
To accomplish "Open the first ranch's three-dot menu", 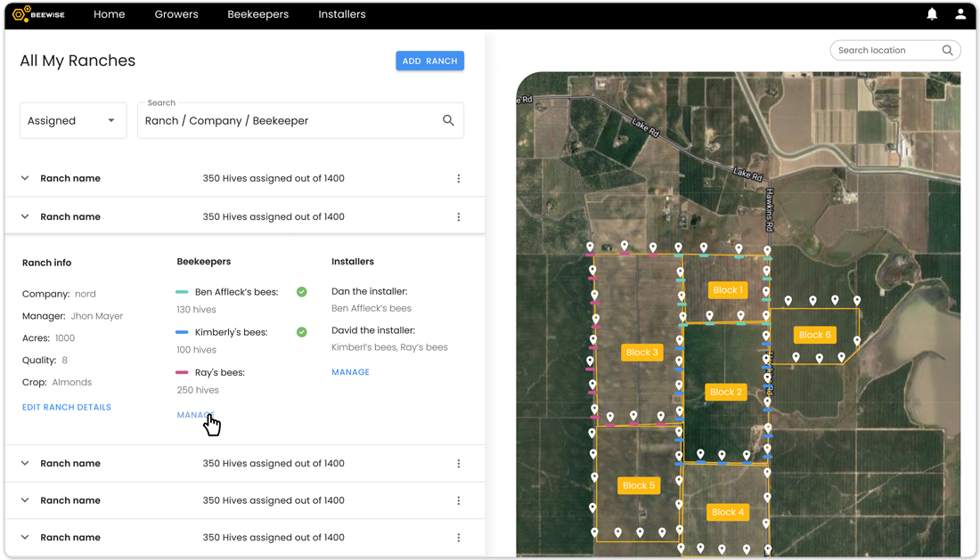I will point(459,179).
